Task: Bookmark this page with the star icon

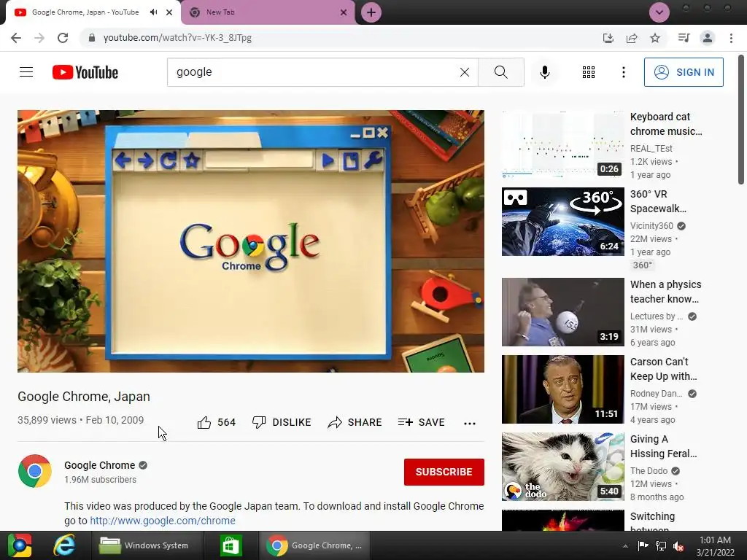Action: [655, 38]
